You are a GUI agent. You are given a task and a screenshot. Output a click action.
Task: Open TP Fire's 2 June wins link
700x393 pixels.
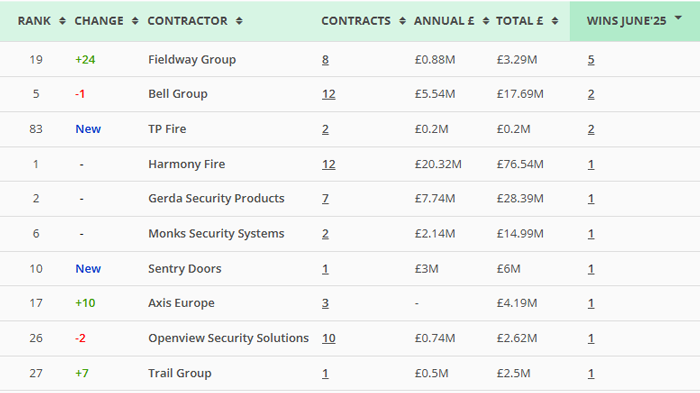tap(591, 130)
